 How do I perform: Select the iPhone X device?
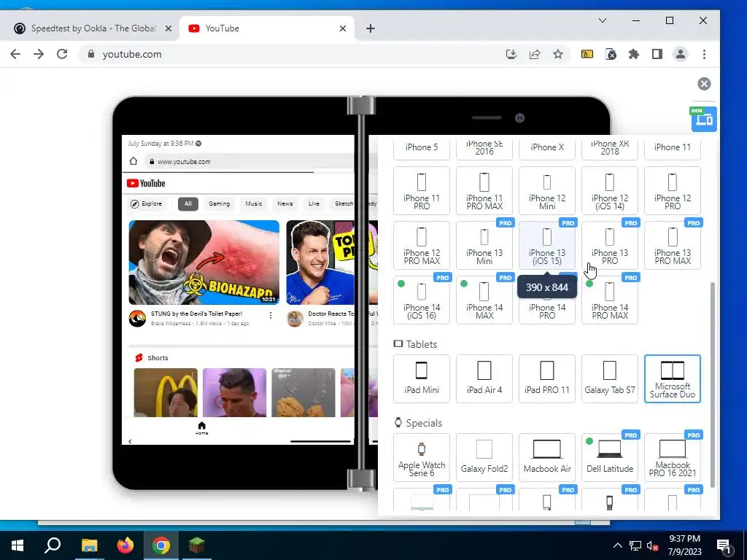click(547, 149)
